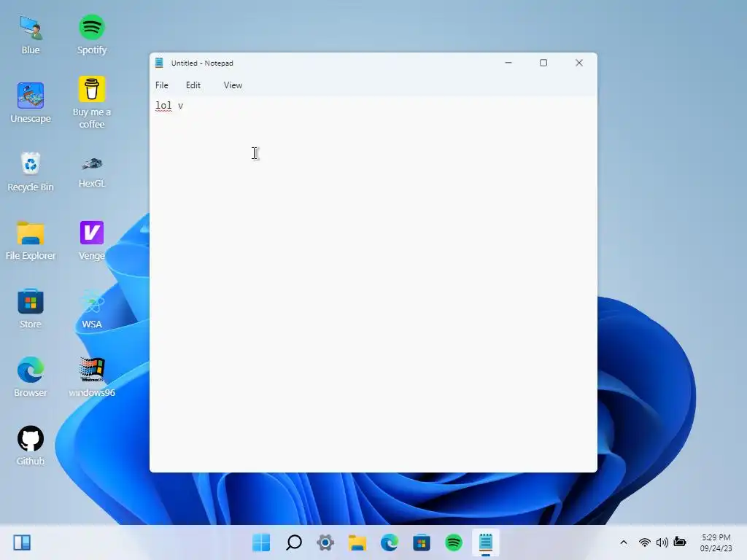Click the battery tray icon
Screen dimensions: 747x560
(680, 542)
